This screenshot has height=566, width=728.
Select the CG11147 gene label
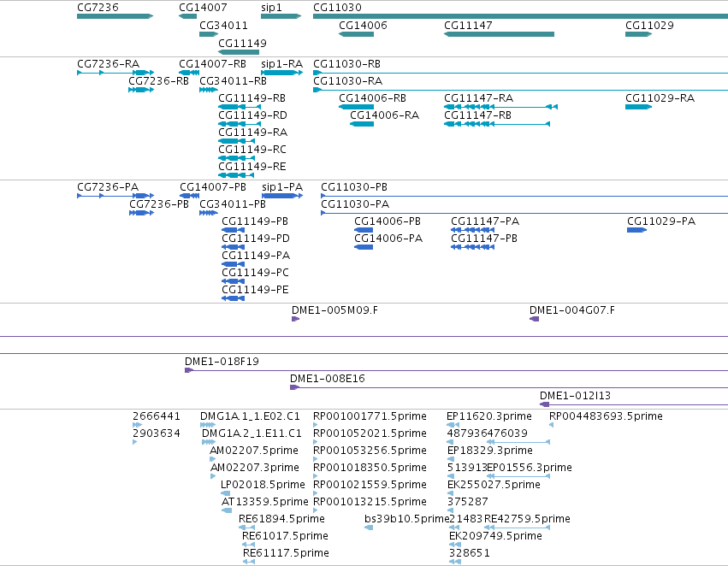coord(468,26)
